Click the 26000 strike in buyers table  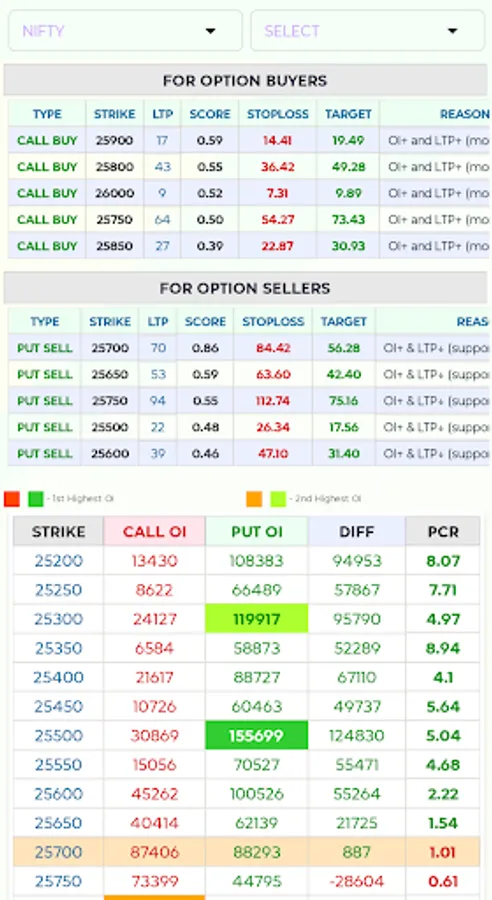[x=115, y=193]
